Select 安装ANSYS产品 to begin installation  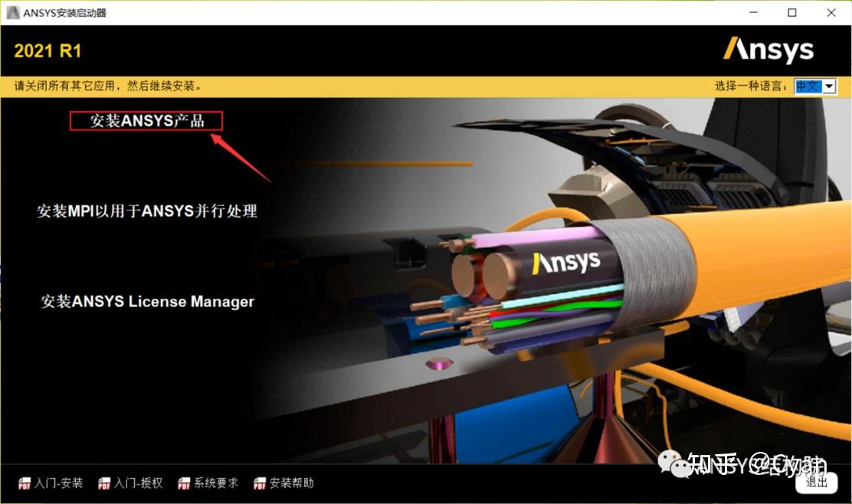[x=146, y=121]
